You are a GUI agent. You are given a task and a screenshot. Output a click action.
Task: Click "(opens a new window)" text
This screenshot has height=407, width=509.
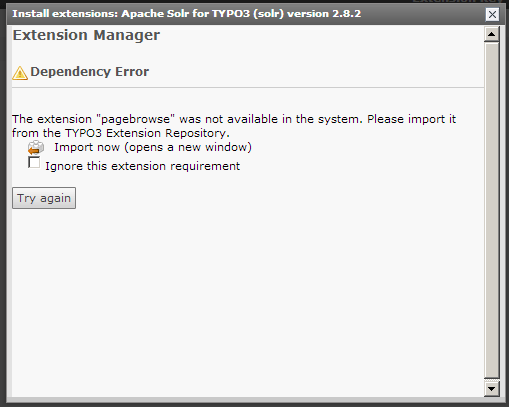188,147
